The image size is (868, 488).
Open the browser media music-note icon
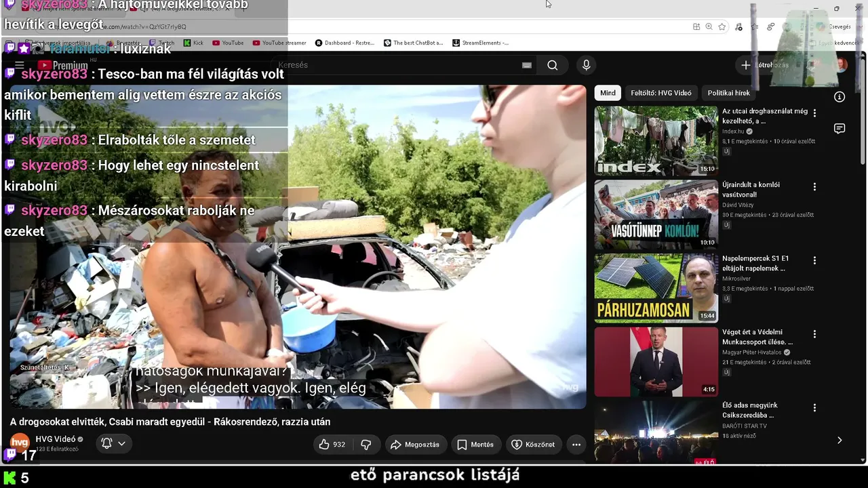pos(738,26)
